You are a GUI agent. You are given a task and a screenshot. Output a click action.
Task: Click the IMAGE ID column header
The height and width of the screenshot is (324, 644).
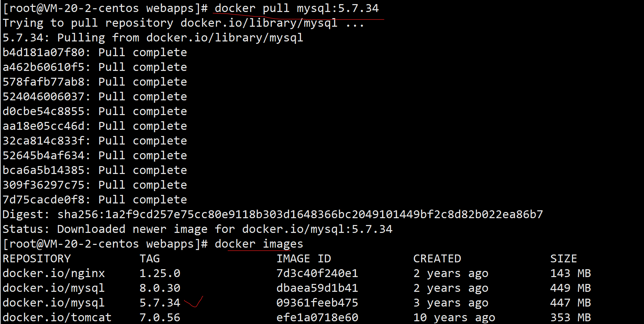click(304, 259)
